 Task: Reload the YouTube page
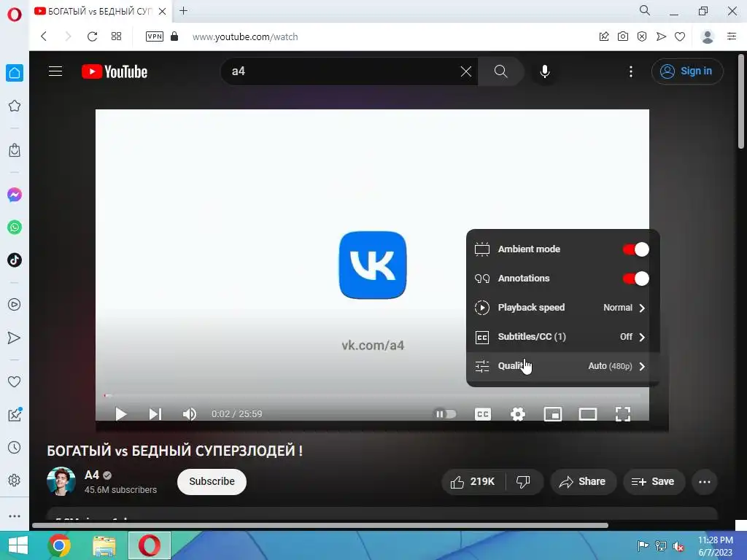pyautogui.click(x=92, y=36)
